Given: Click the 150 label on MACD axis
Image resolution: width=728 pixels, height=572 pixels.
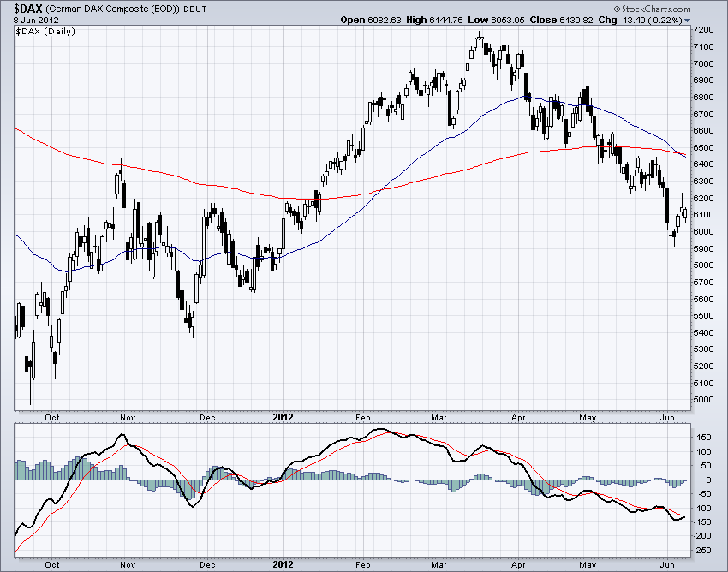Looking at the screenshot, I should point(704,438).
